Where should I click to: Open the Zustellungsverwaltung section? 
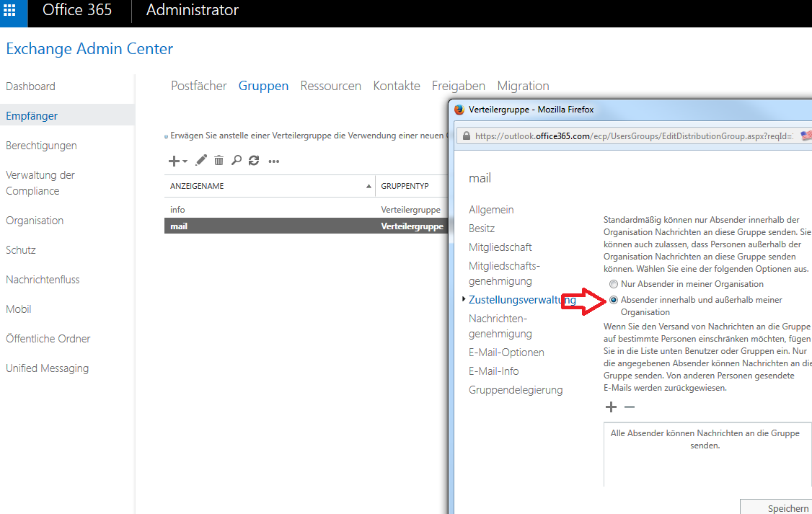click(522, 300)
